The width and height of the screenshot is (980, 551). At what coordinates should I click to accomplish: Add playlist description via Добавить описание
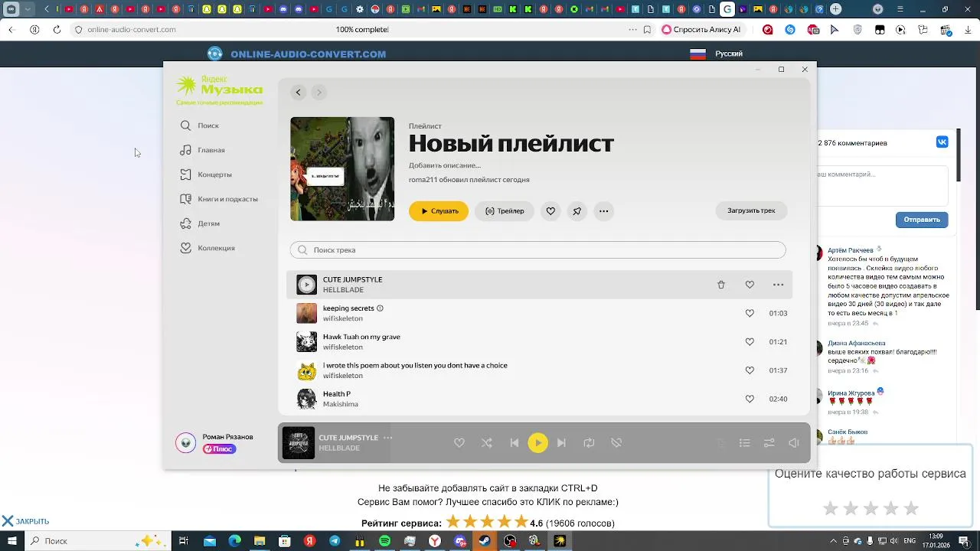tap(445, 165)
